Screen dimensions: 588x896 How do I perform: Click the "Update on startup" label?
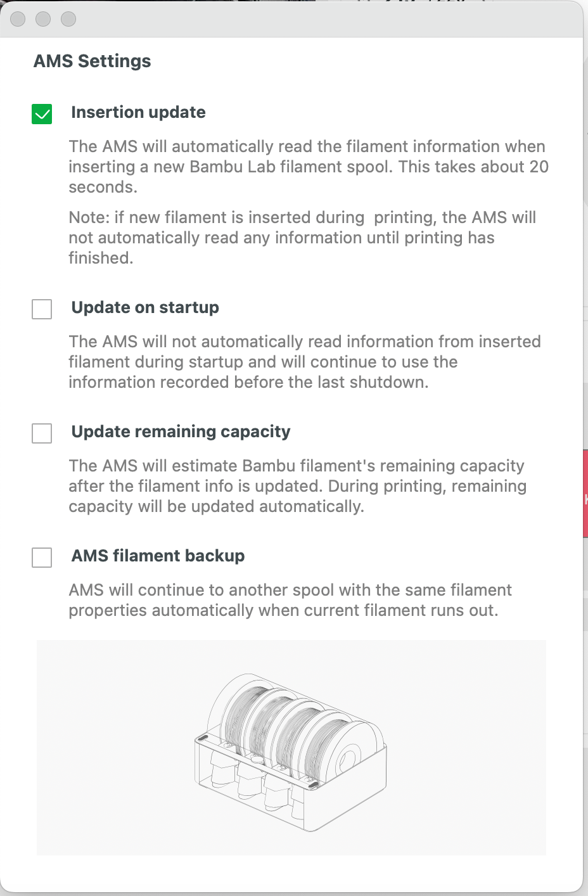[145, 307]
